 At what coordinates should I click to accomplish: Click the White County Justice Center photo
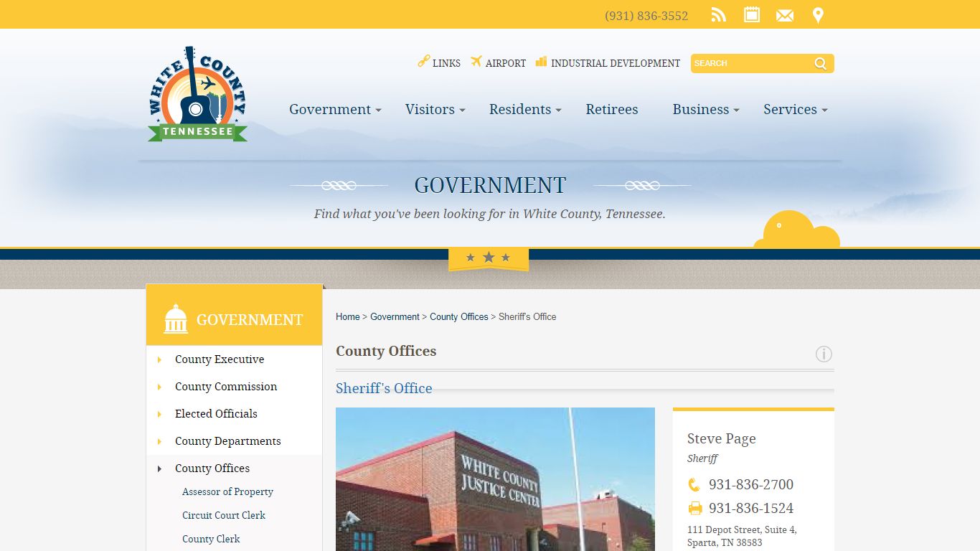[x=495, y=479]
